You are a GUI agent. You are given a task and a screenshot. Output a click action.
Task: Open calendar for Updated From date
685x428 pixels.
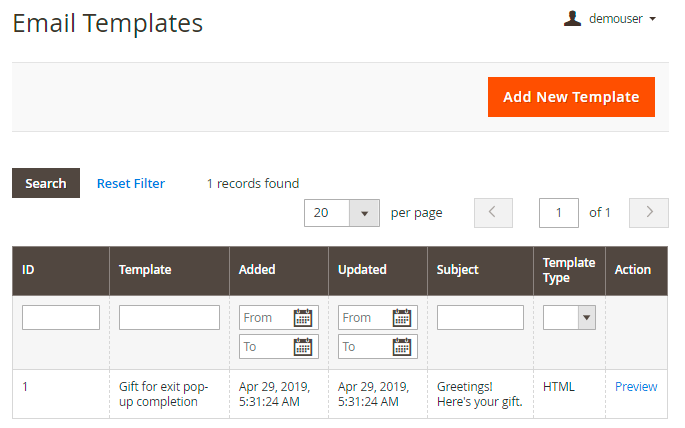pos(402,318)
